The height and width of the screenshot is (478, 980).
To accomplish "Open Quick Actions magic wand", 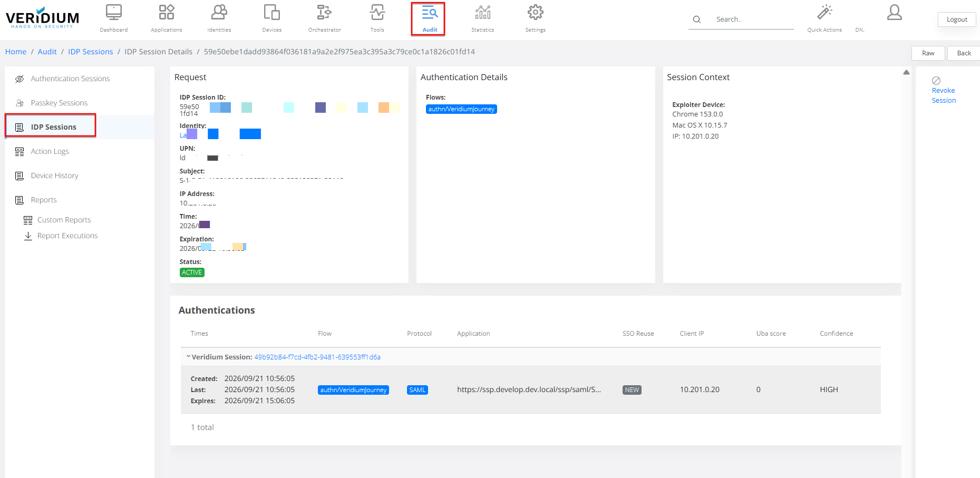I will [x=824, y=12].
